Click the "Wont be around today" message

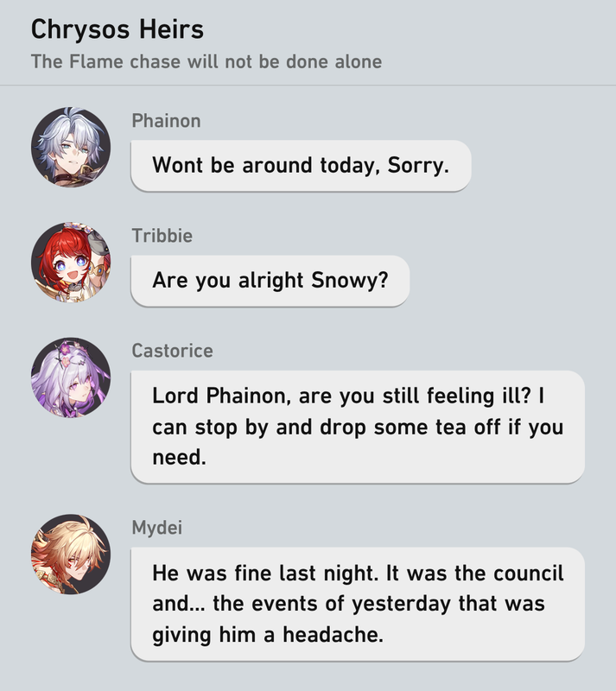click(302, 166)
